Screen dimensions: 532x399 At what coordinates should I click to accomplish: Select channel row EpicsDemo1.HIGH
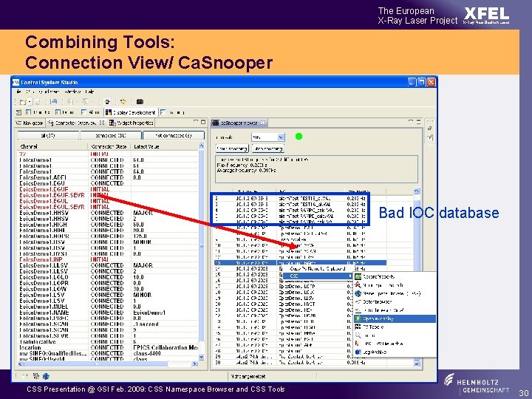[108, 225]
